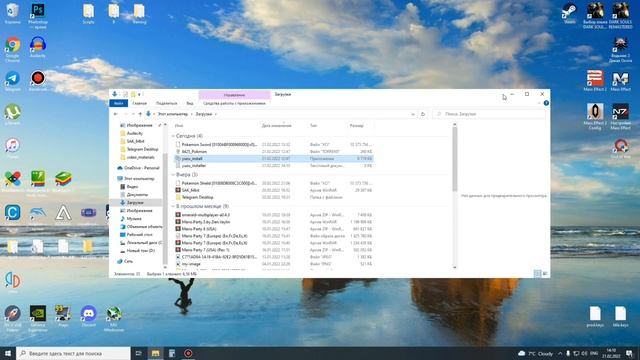Viewport: 640px width, 360px height.
Task: Switch to the details view layout icon
Action: pyautogui.click(x=538, y=273)
